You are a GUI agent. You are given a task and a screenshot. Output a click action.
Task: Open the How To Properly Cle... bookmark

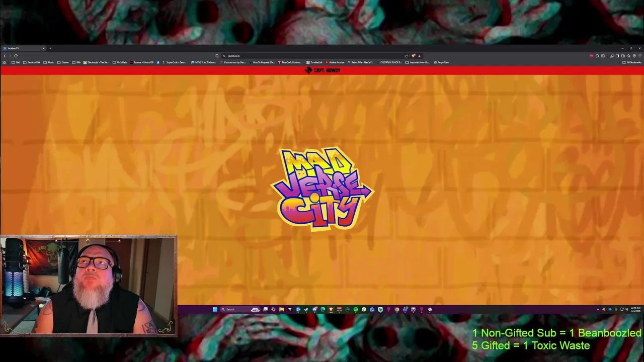pos(262,62)
